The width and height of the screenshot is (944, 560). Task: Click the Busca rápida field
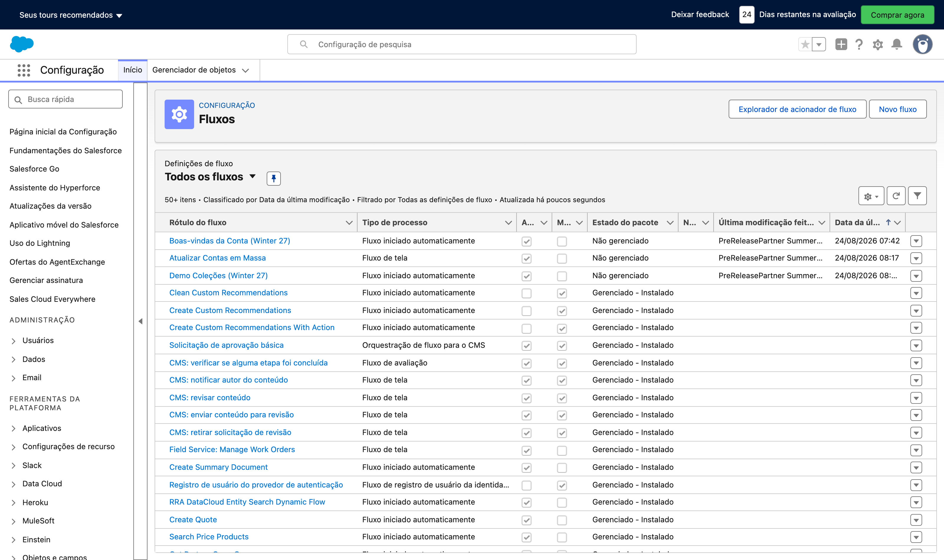click(x=65, y=99)
